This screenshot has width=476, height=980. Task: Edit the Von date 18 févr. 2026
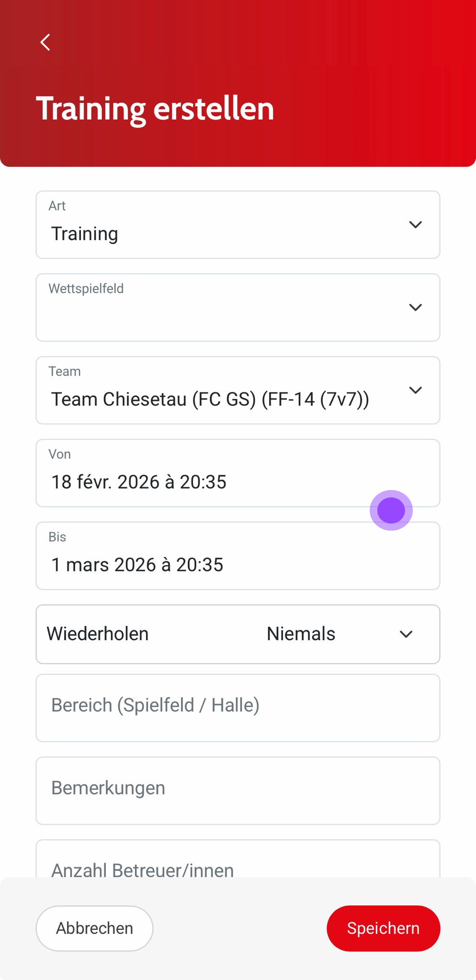(139, 482)
